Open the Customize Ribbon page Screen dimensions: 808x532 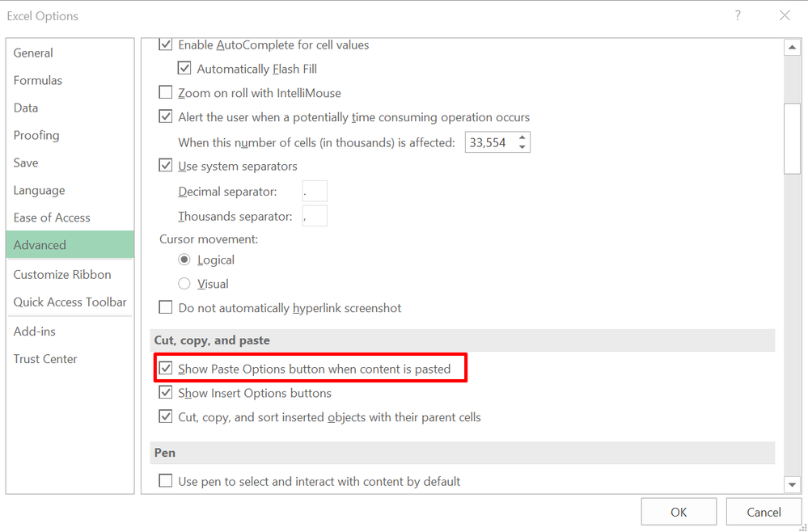(62, 274)
